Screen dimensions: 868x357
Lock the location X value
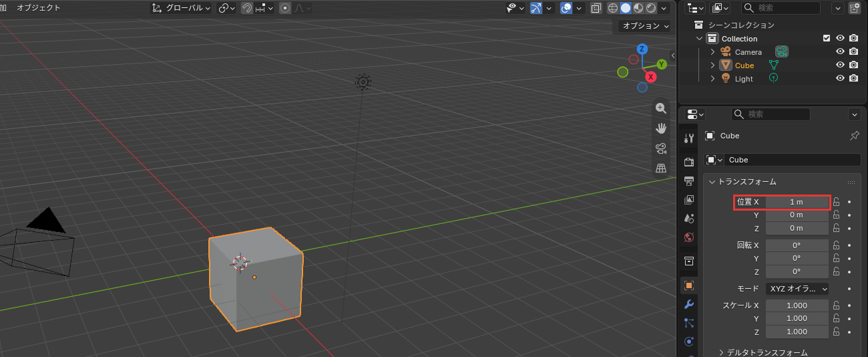pos(836,201)
